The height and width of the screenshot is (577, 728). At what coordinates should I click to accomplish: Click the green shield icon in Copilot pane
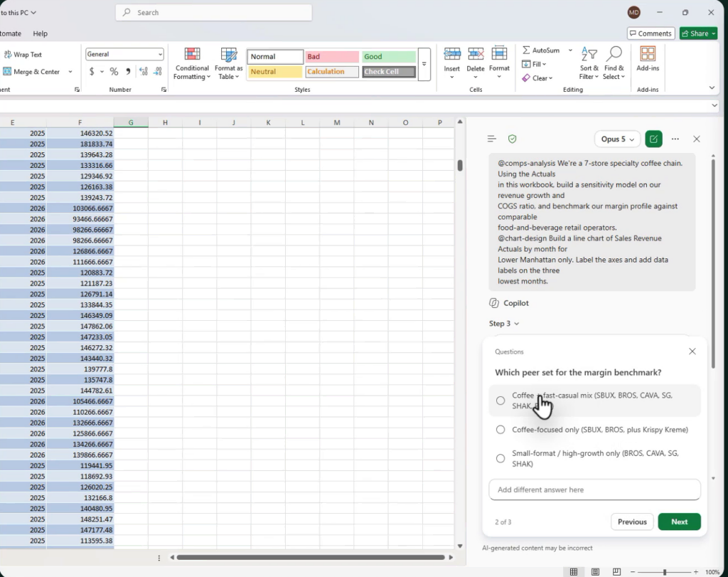coord(512,139)
